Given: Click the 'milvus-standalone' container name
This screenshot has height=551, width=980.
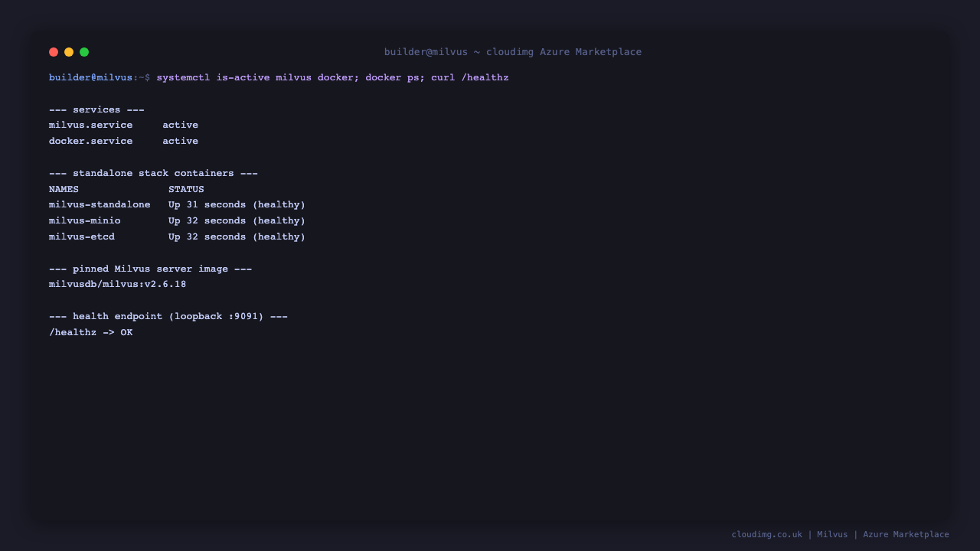Looking at the screenshot, I should 100,204.
